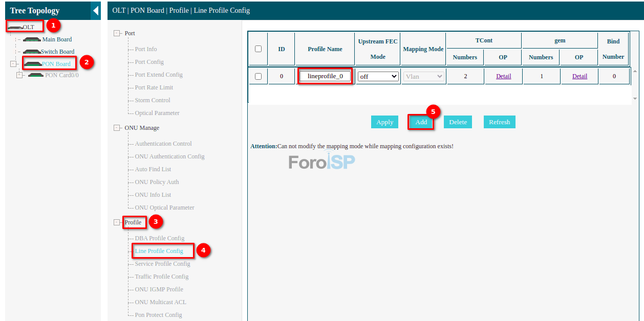Click the OLT device icon in tree
Screen dimensions: 644x321
(x=15, y=27)
